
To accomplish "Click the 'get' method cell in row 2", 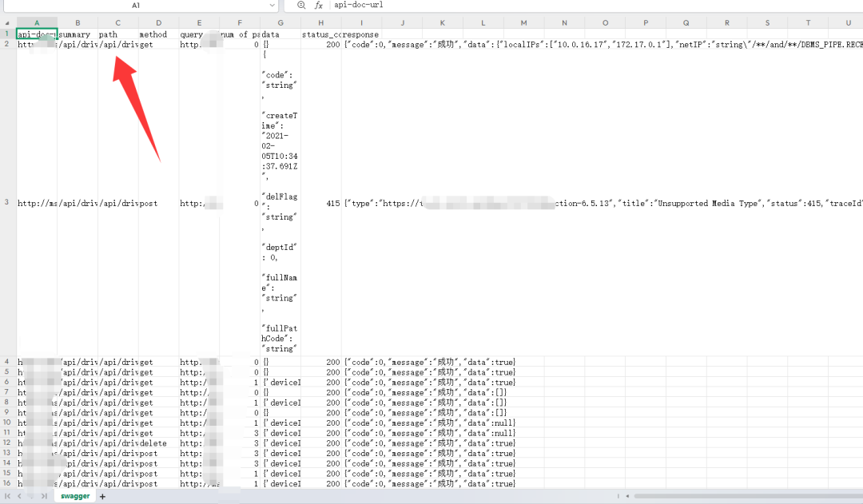I will tap(158, 44).
